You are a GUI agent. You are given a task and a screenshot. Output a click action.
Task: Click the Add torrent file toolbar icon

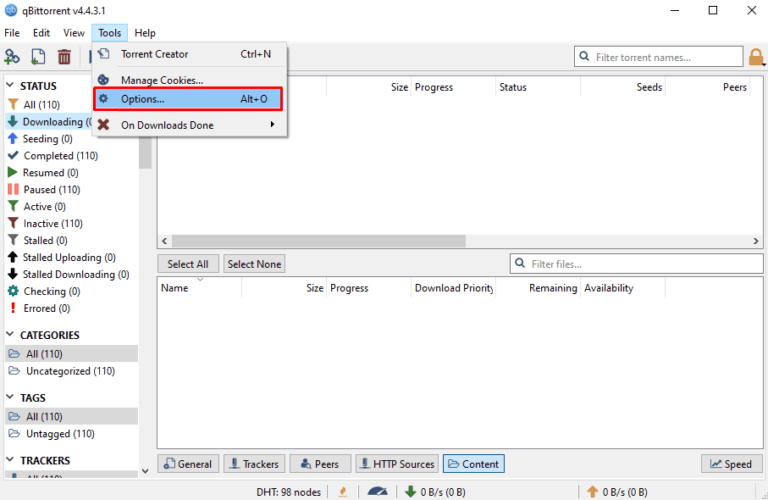pyautogui.click(x=38, y=56)
